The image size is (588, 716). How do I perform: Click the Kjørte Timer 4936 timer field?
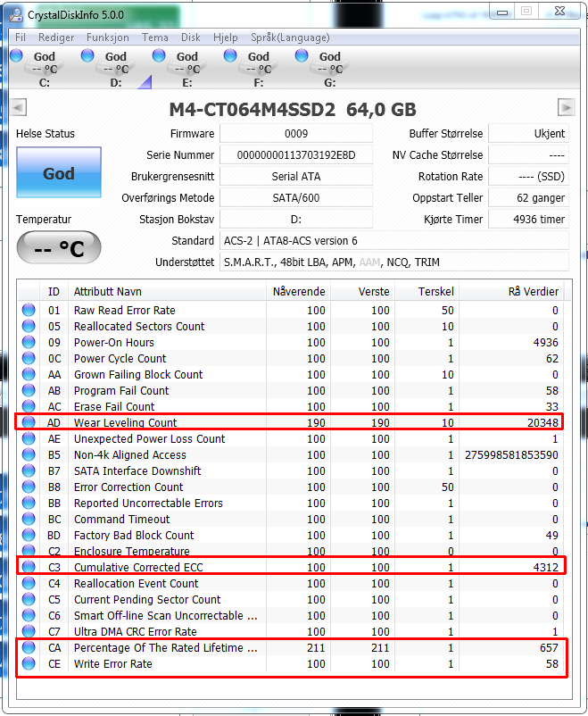528,220
